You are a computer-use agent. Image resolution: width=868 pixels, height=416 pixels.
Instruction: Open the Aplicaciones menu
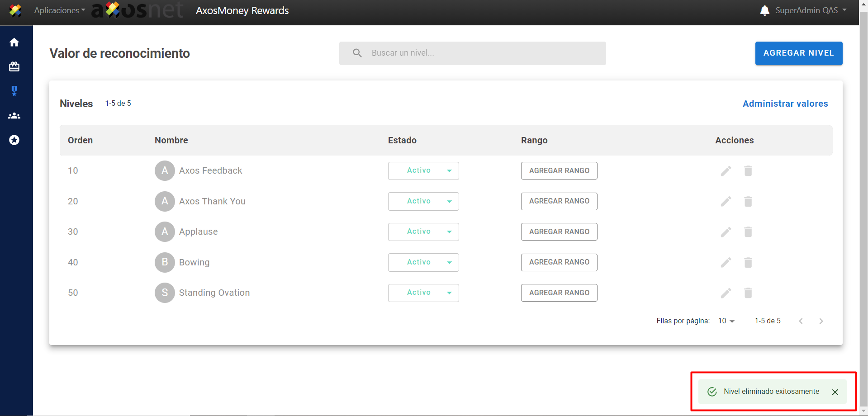59,10
